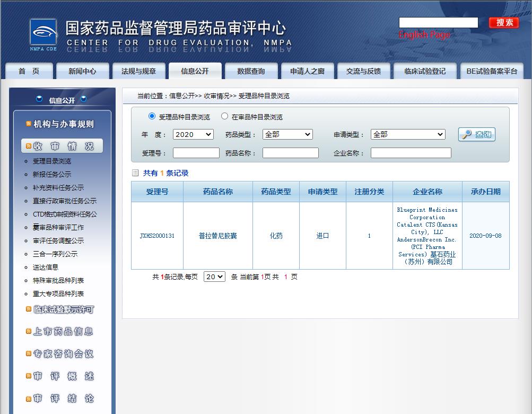532x414 pixels.
Task: Open the 申请类型 dropdown
Action: click(408, 135)
